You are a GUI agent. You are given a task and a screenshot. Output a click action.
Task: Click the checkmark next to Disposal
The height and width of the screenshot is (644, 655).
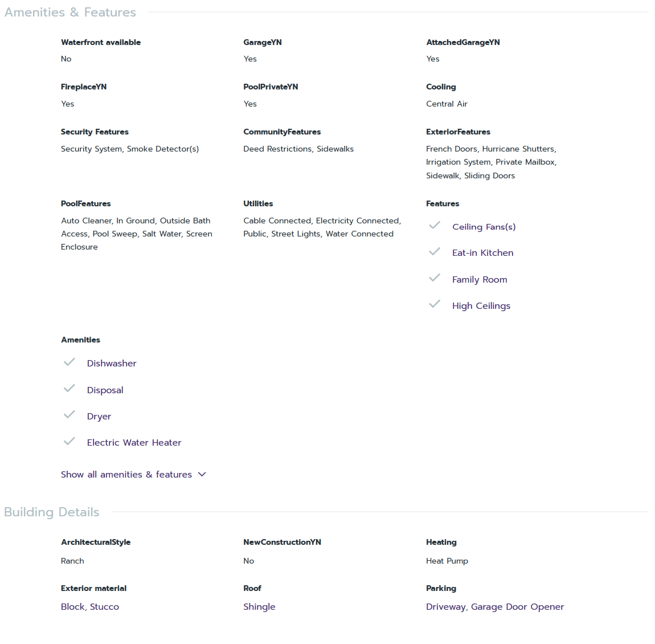pyautogui.click(x=69, y=389)
